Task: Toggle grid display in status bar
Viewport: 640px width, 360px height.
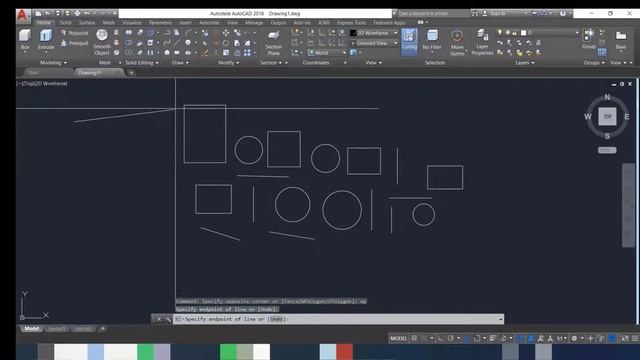Action: 414,338
